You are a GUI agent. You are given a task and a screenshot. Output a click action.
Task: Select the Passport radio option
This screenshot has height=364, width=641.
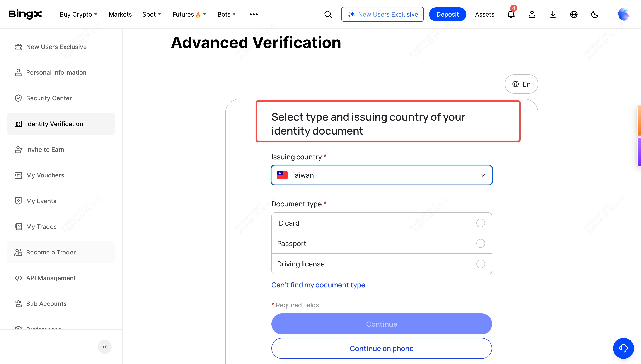pos(480,243)
